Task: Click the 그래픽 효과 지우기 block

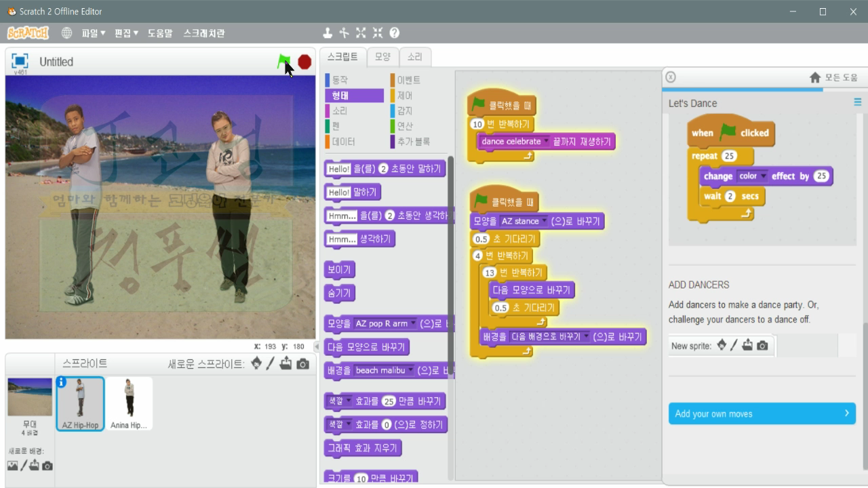Action: (x=363, y=449)
